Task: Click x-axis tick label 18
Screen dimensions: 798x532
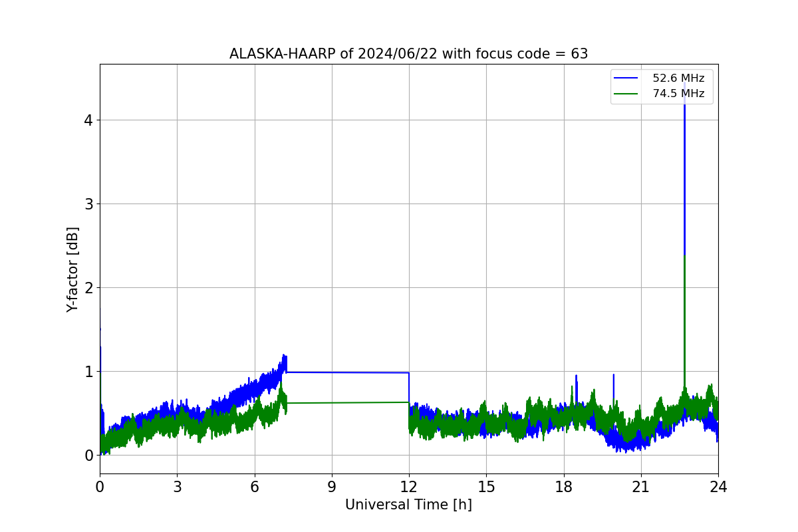Action: tap(564, 487)
